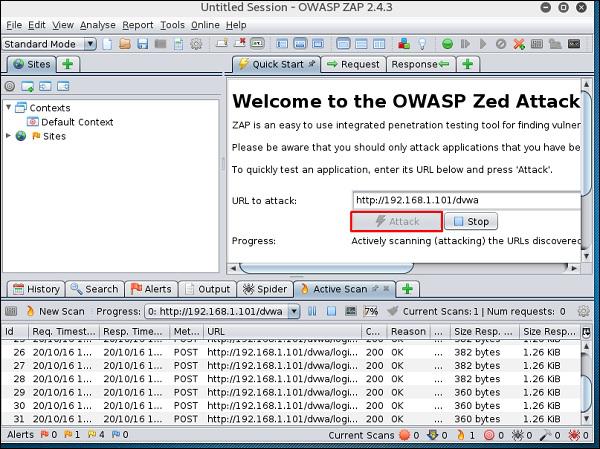600x449 pixels.
Task: Toggle Expand Information tabs layout icon
Action: [x=300, y=44]
